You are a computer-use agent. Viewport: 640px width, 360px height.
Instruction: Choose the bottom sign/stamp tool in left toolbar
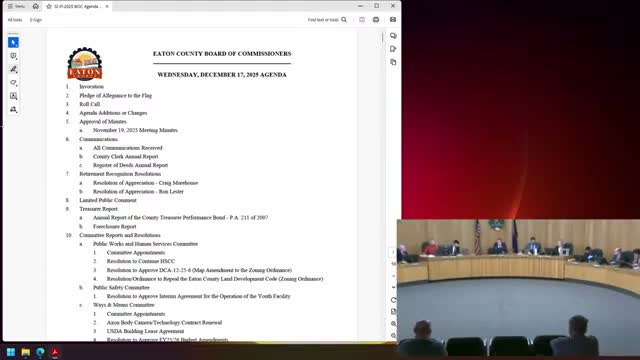13,109
